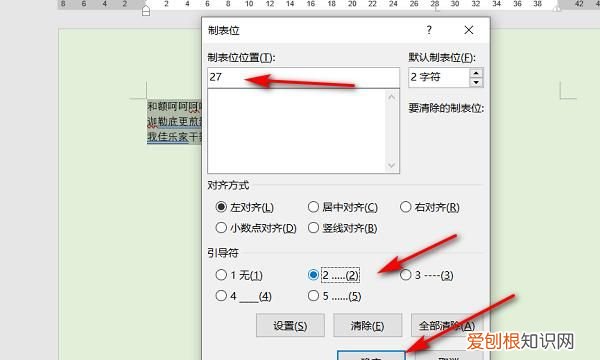Select 竖线对齐(B) alignment

click(x=342, y=228)
